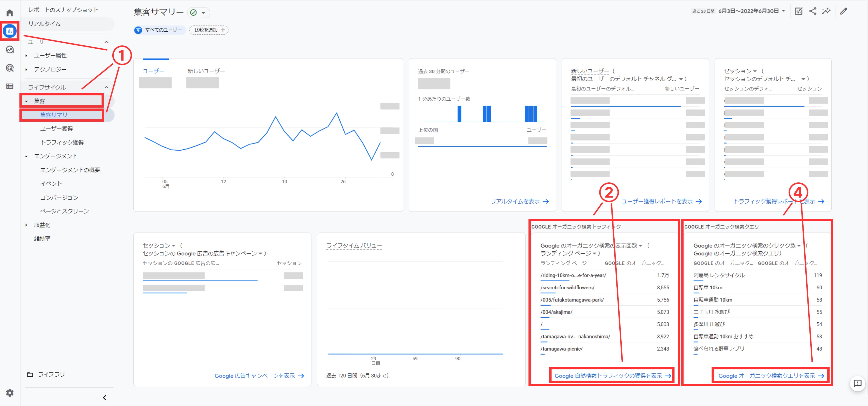
Task: Click リアルタイムを表示 link
Action: coord(520,201)
